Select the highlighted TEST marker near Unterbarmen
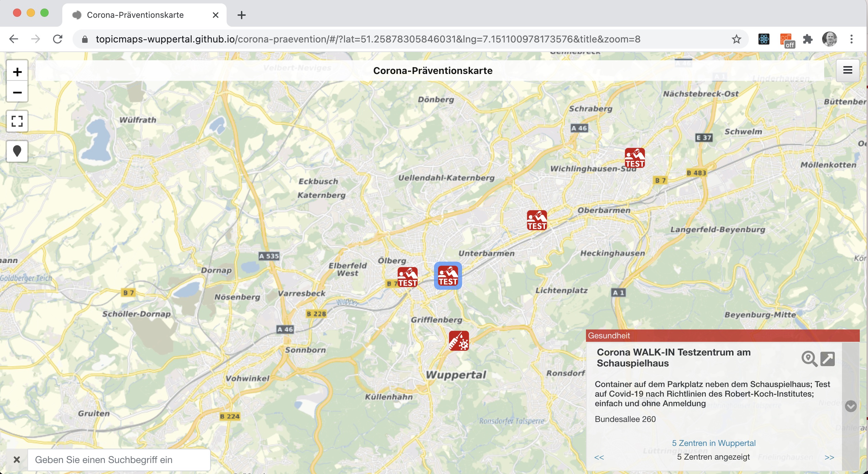Viewport: 868px width, 474px height. [x=448, y=276]
